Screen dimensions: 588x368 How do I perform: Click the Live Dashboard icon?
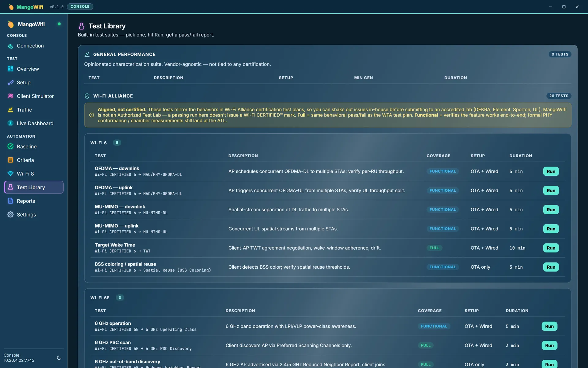point(10,123)
